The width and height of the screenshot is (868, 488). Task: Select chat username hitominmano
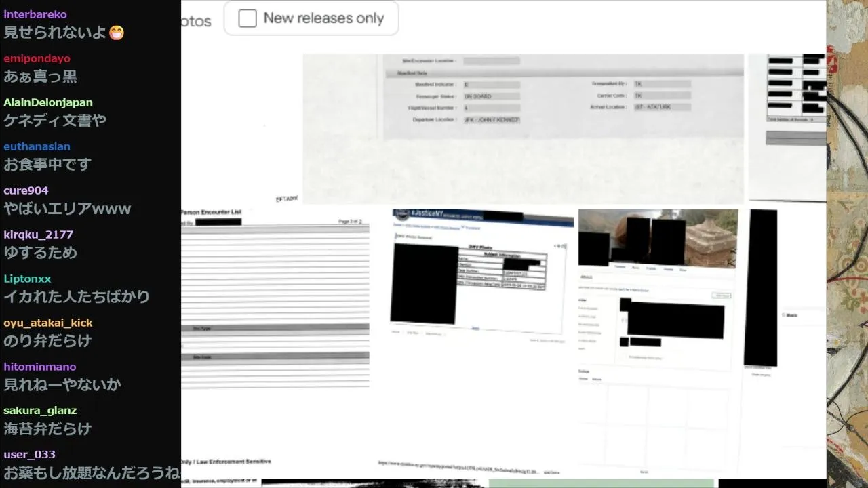click(x=40, y=367)
